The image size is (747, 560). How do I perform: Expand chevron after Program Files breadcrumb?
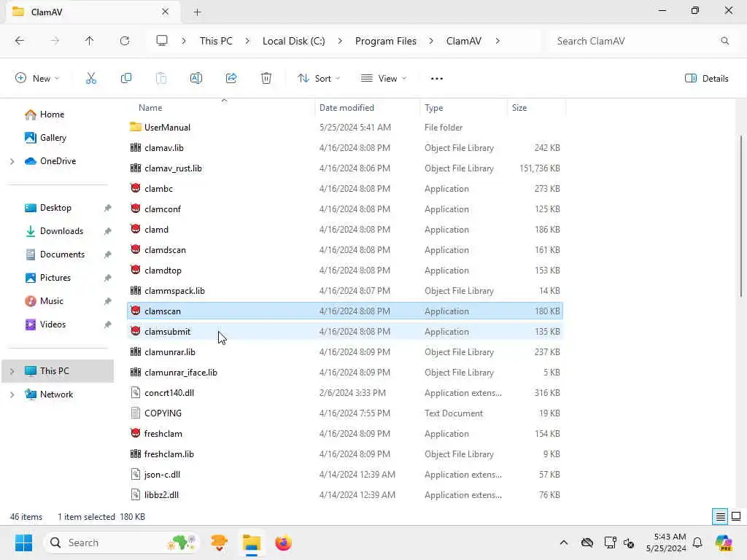point(431,41)
